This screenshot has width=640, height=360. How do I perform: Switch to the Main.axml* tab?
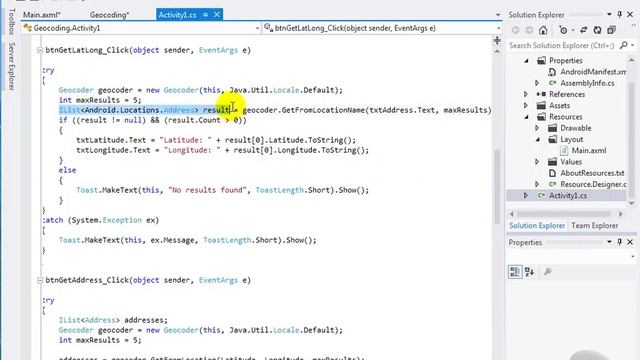42,15
